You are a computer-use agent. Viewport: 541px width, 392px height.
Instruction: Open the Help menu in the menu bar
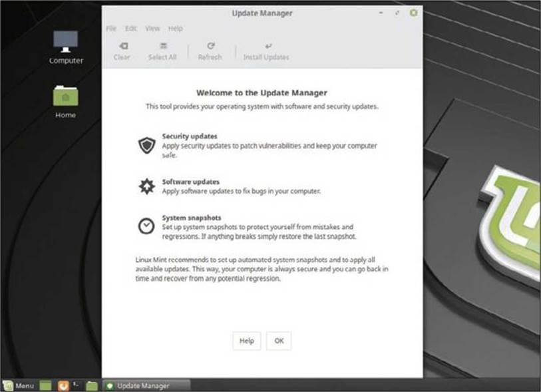click(176, 29)
